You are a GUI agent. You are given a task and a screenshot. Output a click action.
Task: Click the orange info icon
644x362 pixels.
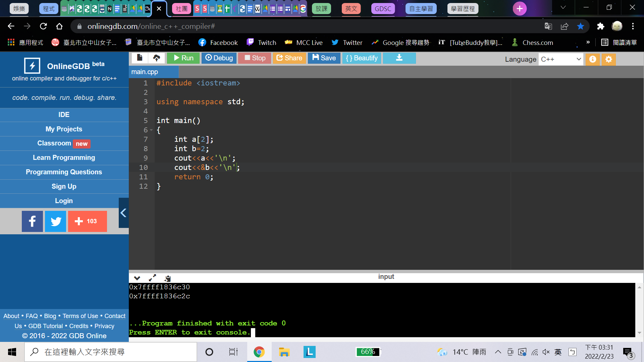pos(593,59)
